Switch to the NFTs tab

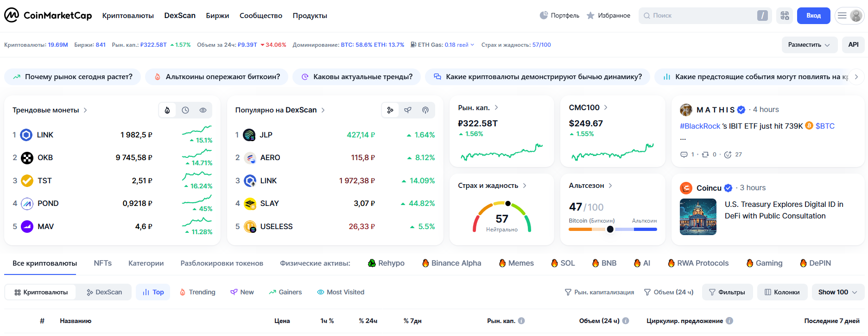103,263
